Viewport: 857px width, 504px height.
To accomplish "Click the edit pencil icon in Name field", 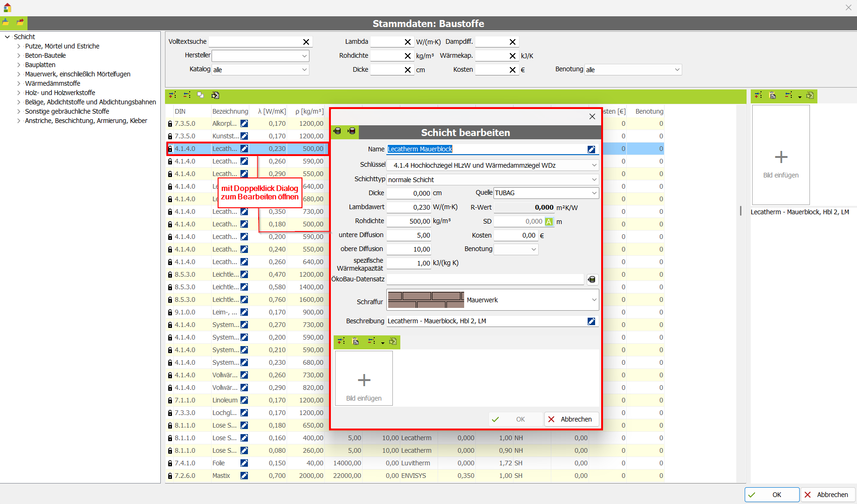I will pos(591,150).
